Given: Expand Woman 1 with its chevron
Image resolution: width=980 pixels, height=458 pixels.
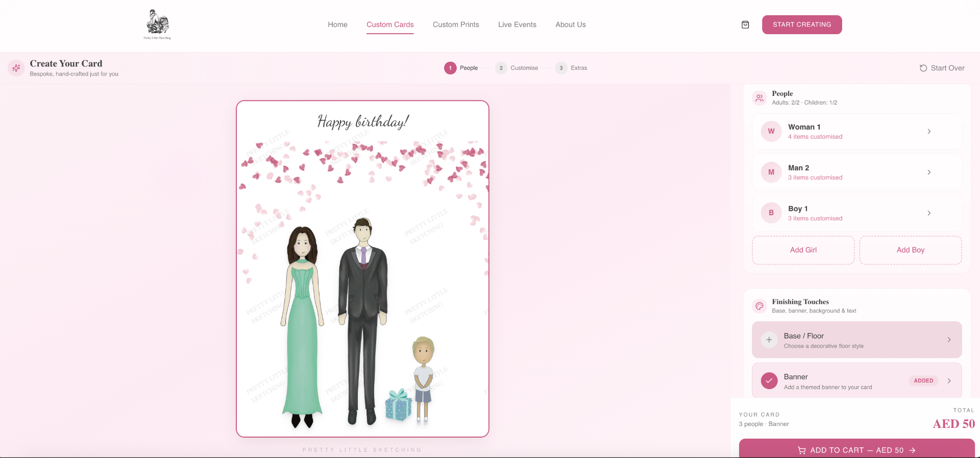Looking at the screenshot, I should pyautogui.click(x=929, y=131).
